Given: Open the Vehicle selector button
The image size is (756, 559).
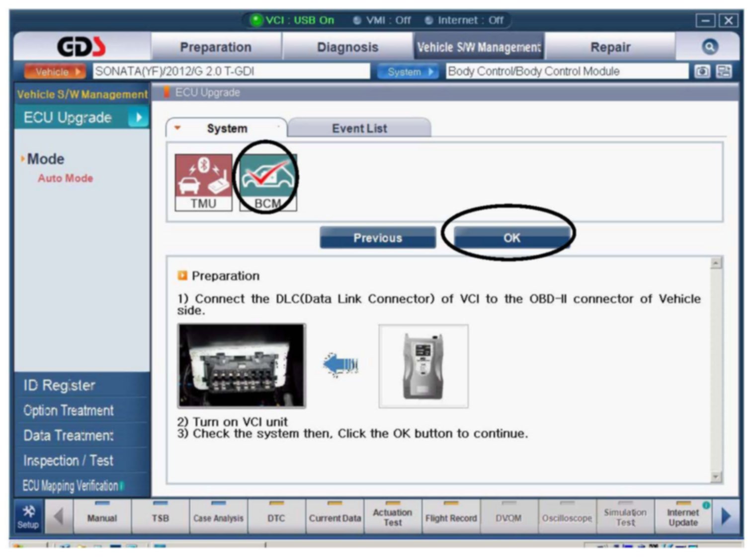Looking at the screenshot, I should [x=55, y=72].
